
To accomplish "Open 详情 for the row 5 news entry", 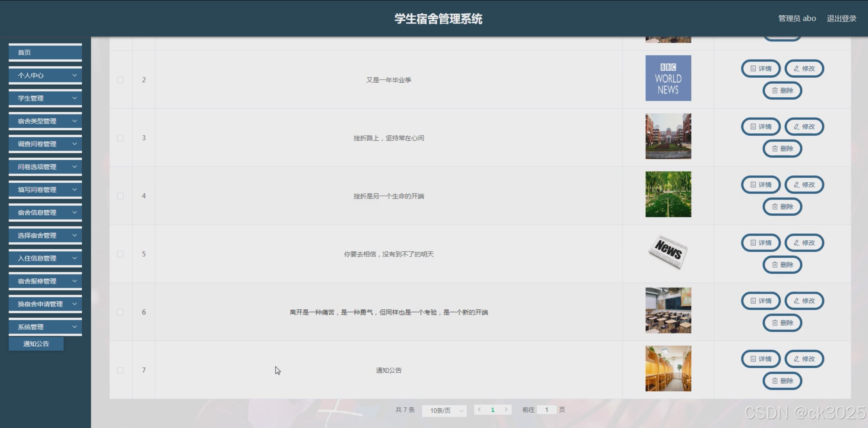I will tap(760, 243).
